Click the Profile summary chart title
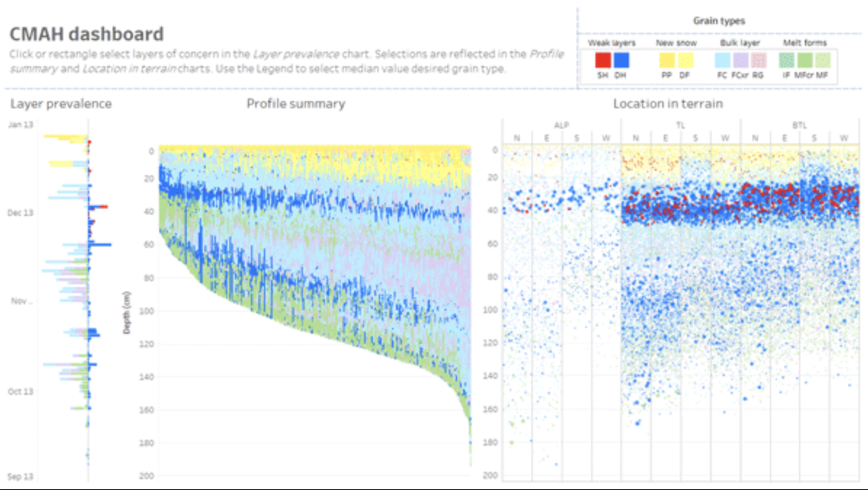The height and width of the screenshot is (490, 868). [296, 104]
